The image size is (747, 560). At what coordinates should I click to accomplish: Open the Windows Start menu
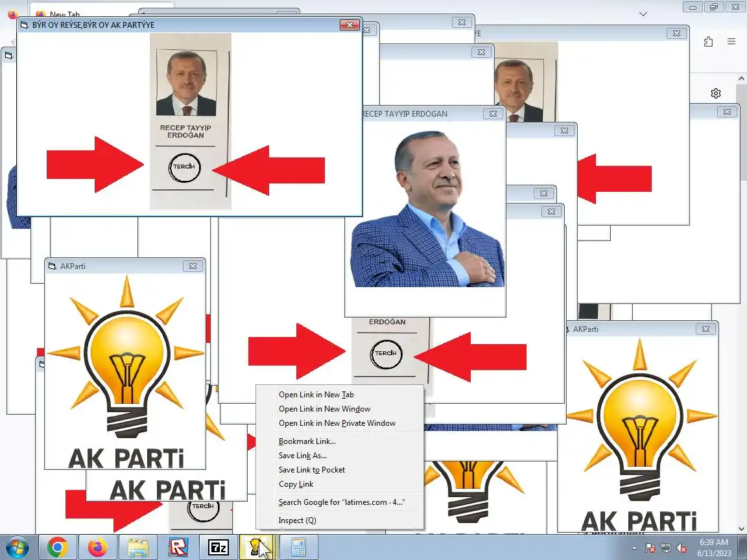(17, 548)
